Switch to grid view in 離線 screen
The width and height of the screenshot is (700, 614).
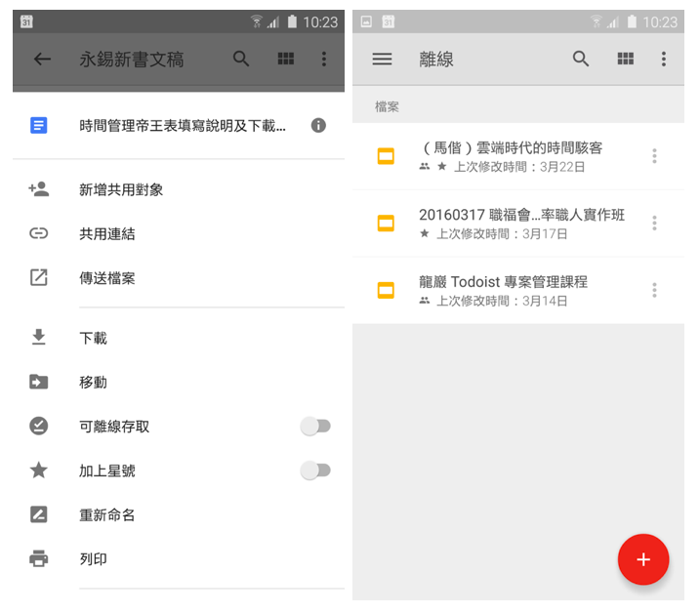[626, 59]
